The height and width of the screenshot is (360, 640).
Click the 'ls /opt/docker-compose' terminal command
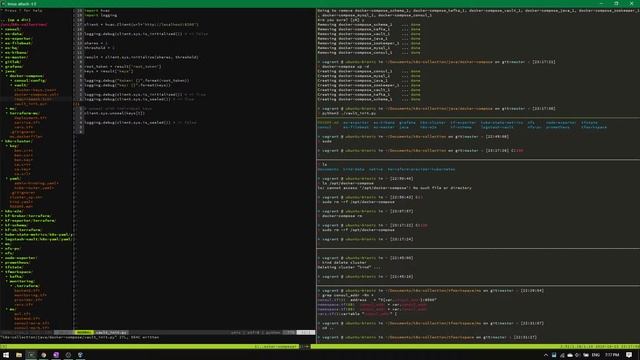click(348, 183)
